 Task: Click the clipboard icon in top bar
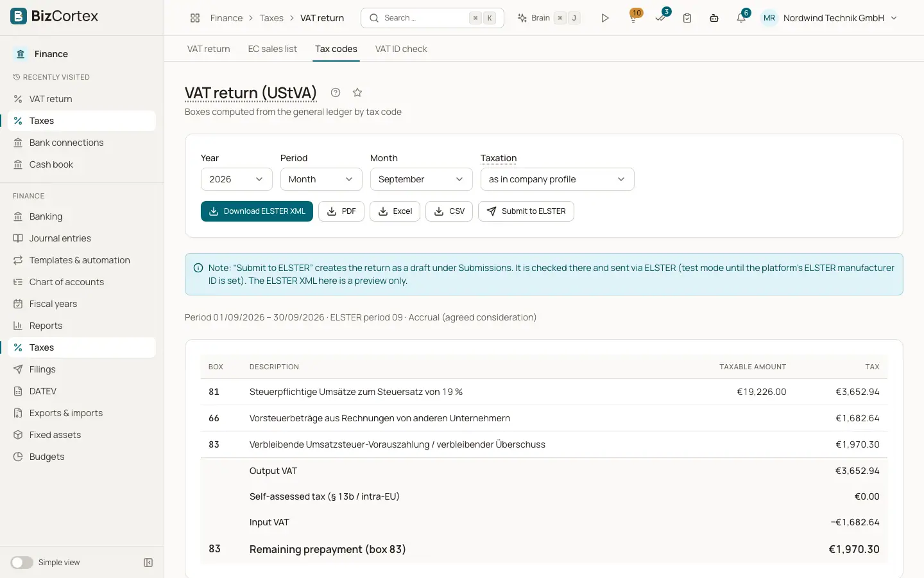pos(687,18)
